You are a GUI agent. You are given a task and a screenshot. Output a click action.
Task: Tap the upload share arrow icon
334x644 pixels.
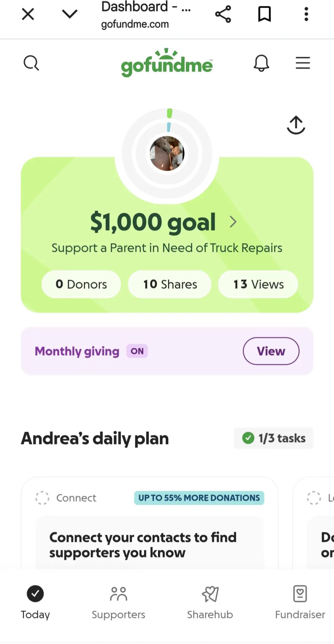pos(296,125)
